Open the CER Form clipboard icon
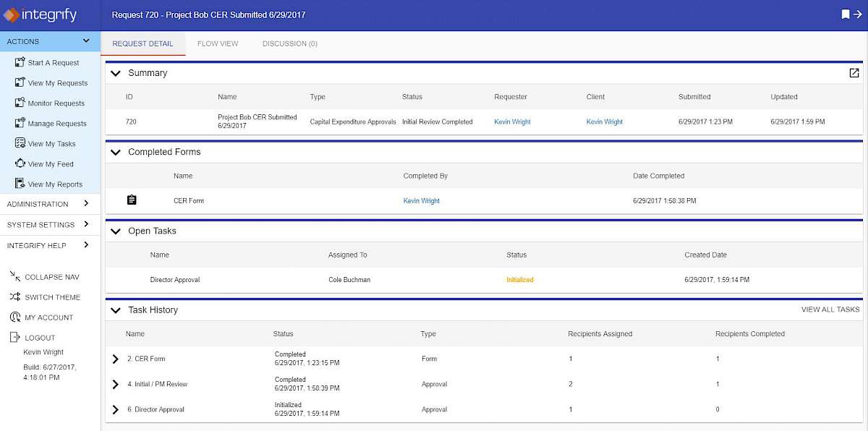 pyautogui.click(x=132, y=200)
